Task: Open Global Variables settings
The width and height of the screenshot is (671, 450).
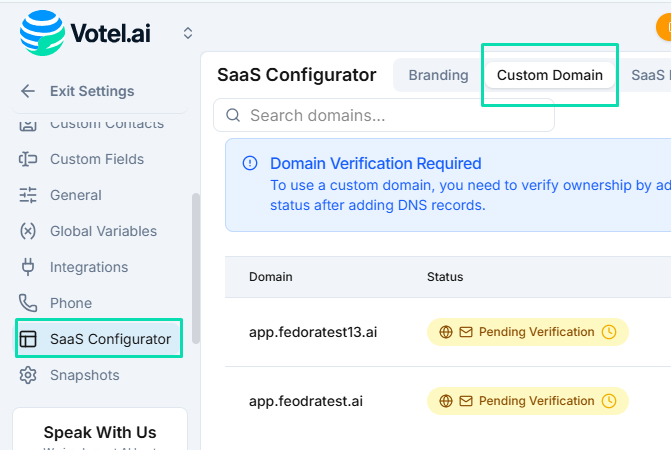Action: [104, 231]
